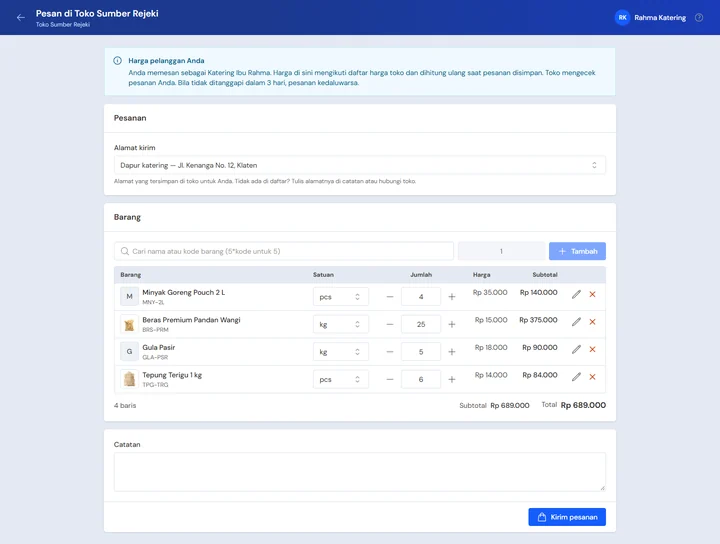Click the Tambah button to add item

577,251
